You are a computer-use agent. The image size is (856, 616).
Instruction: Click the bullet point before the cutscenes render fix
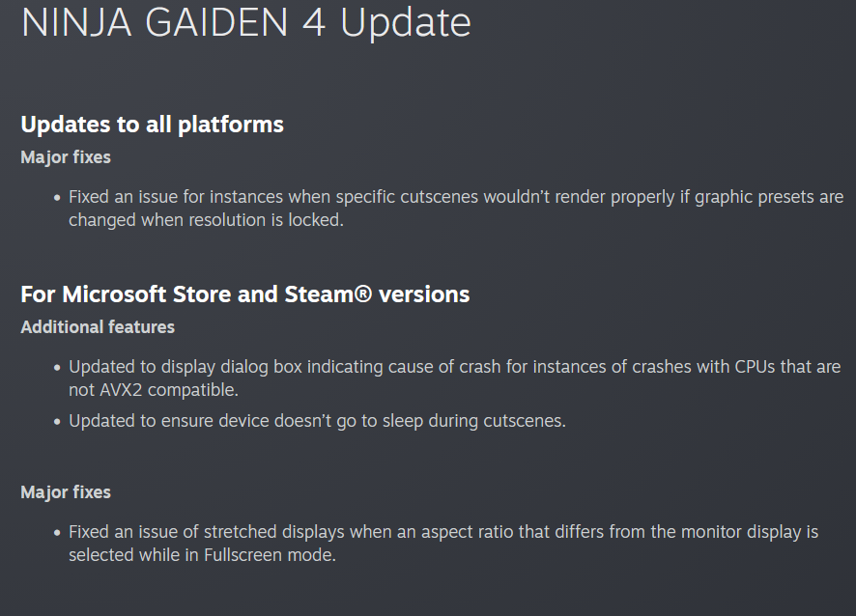click(57, 197)
